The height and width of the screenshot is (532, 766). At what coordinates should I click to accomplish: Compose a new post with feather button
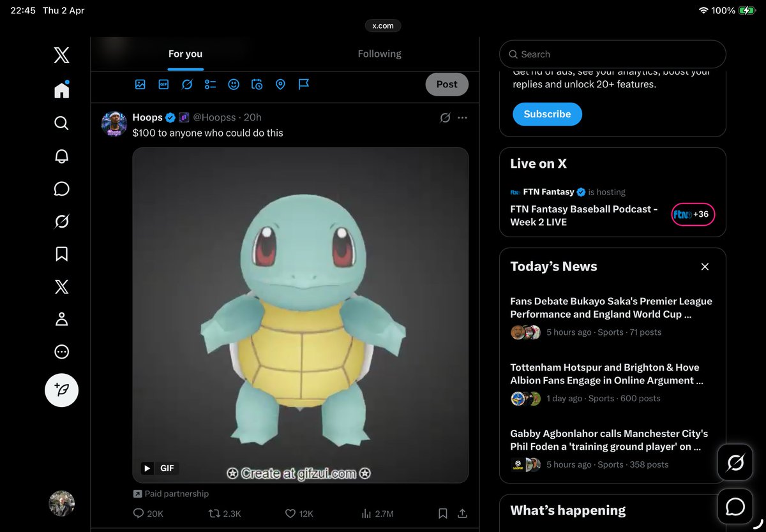pos(61,390)
